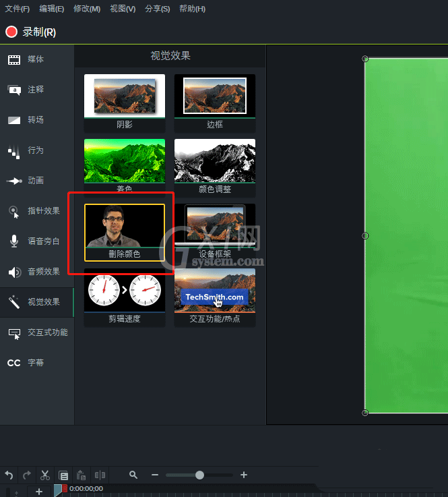Open the 分享(S) menu

tap(158, 9)
